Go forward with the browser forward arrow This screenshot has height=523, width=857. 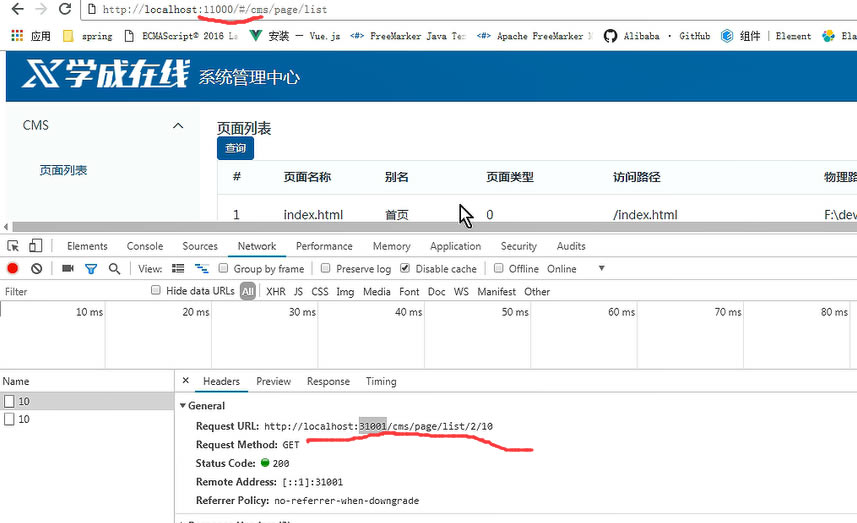click(41, 9)
